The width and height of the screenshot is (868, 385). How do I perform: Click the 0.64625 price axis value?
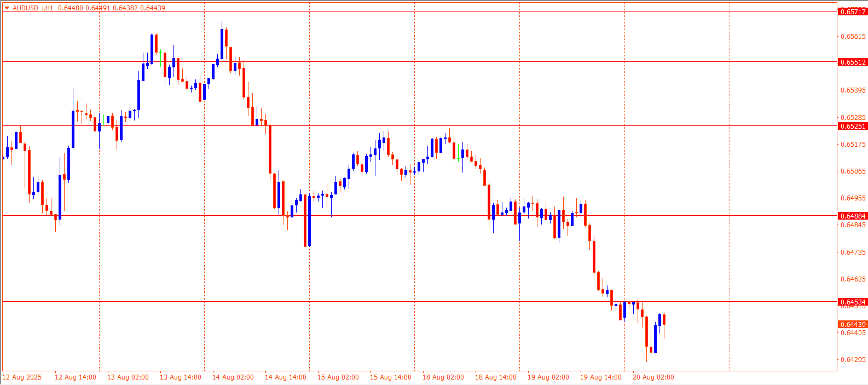pos(853,279)
